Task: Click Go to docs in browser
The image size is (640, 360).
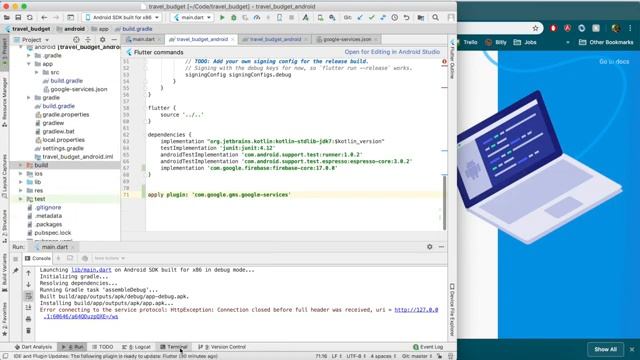Action: (614, 62)
